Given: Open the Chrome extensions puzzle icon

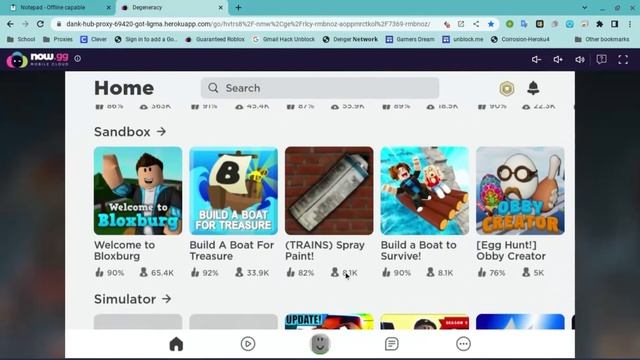Looking at the screenshot, I should (600, 24).
